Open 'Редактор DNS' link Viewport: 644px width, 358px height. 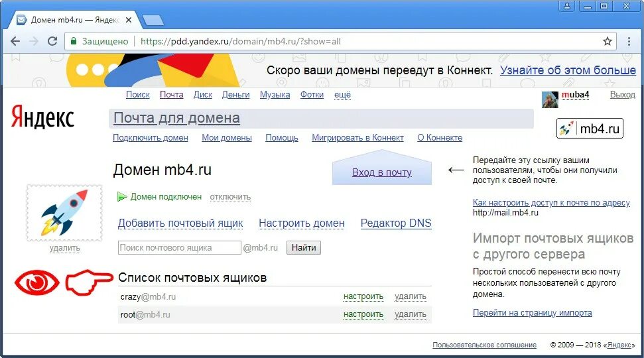pos(396,223)
